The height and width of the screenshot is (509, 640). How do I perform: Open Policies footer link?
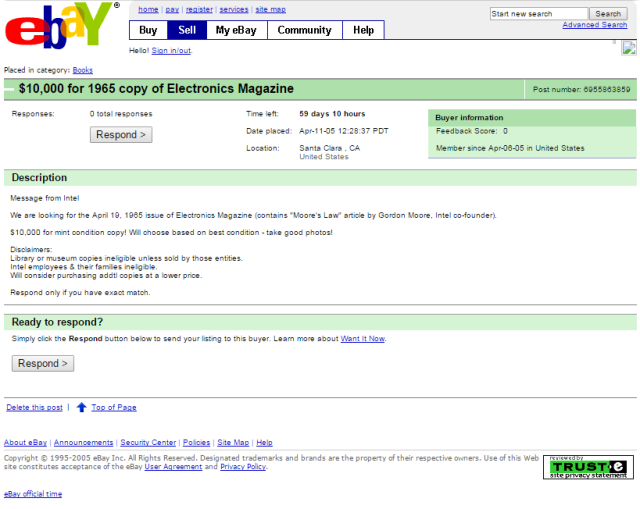[x=196, y=442]
